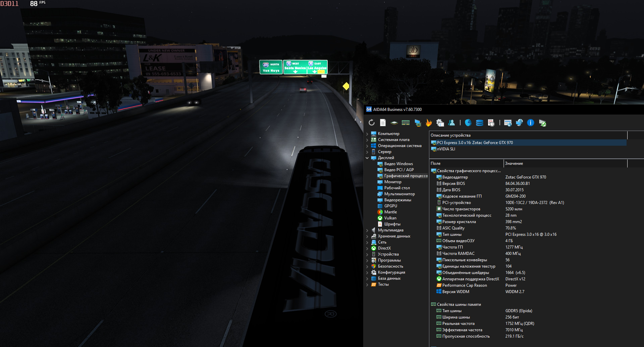Select the GPGPU tree item

click(x=390, y=206)
